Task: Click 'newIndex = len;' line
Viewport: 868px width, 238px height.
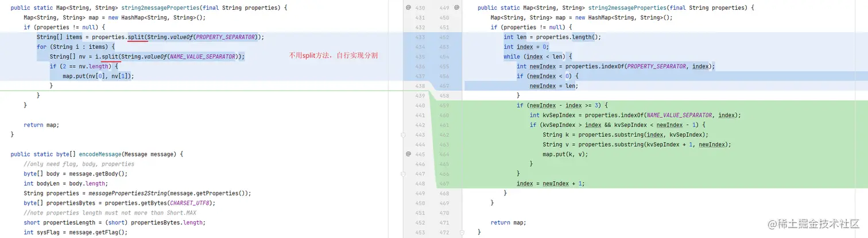Action: point(554,86)
